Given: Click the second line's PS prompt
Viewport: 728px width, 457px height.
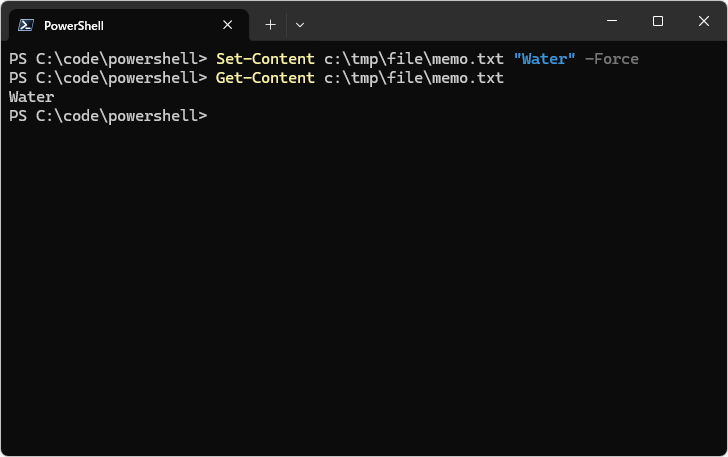Looking at the screenshot, I should [108, 78].
